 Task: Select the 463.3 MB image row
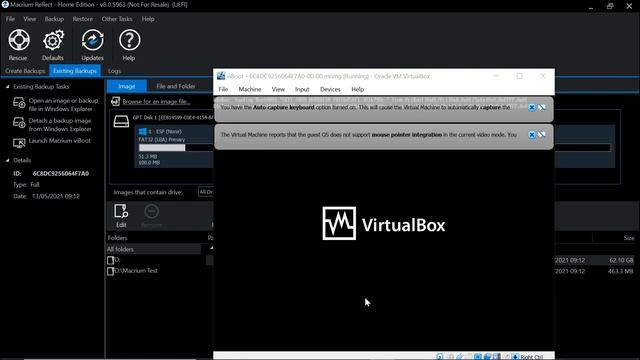pos(595,271)
